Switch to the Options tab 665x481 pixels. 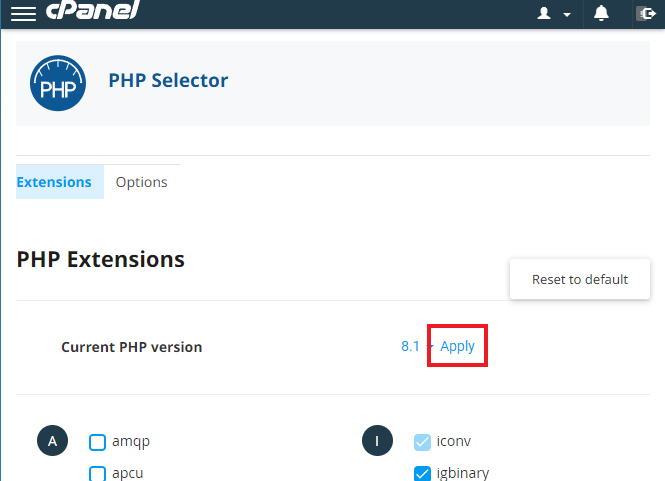(141, 182)
